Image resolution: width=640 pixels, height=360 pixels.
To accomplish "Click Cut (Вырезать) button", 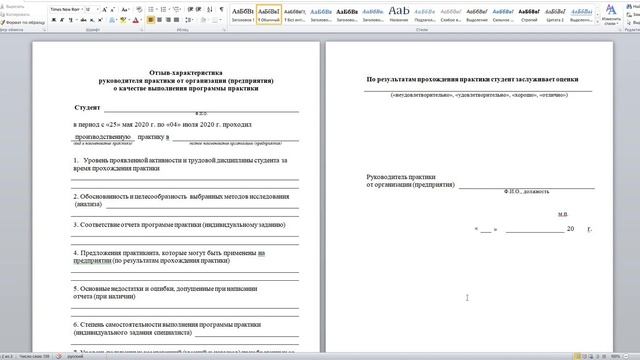I will click(13, 7).
